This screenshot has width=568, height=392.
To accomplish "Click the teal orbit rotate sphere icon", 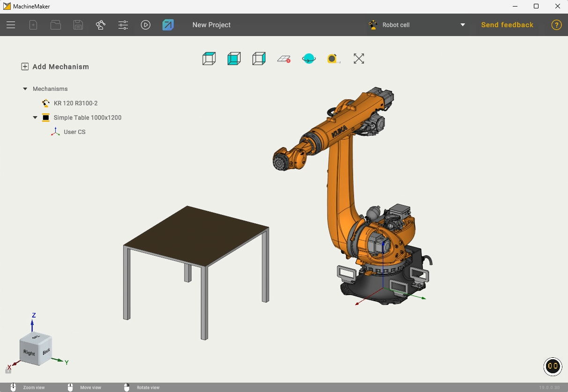I will (x=309, y=59).
